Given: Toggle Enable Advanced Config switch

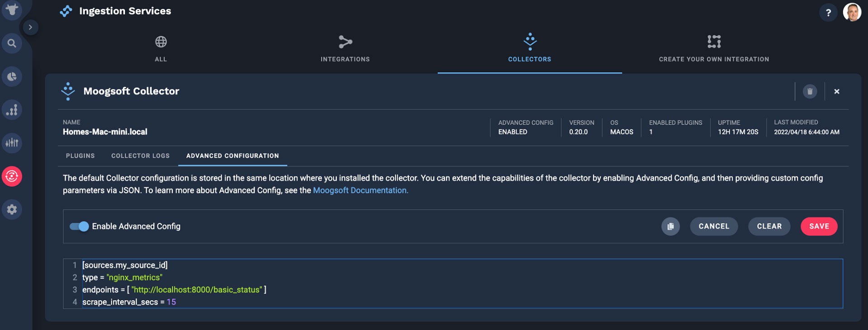Looking at the screenshot, I should click(79, 226).
